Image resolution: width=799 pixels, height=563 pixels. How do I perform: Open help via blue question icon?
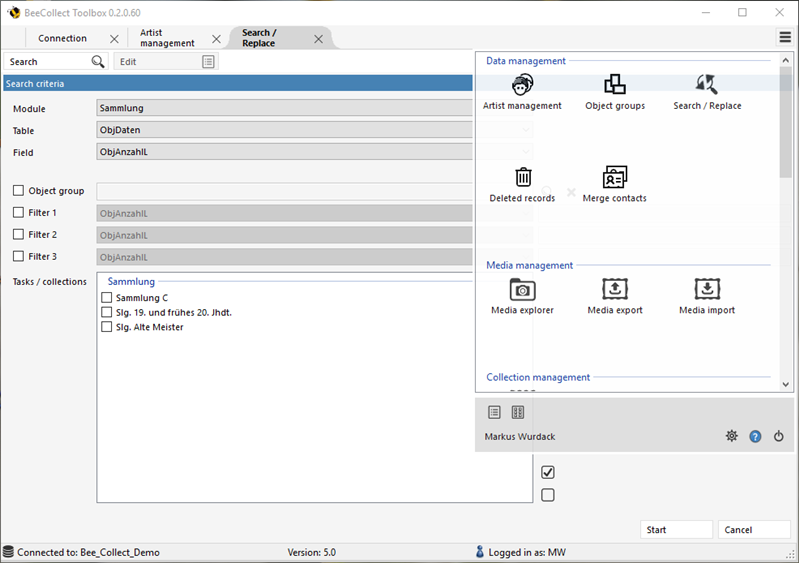755,436
